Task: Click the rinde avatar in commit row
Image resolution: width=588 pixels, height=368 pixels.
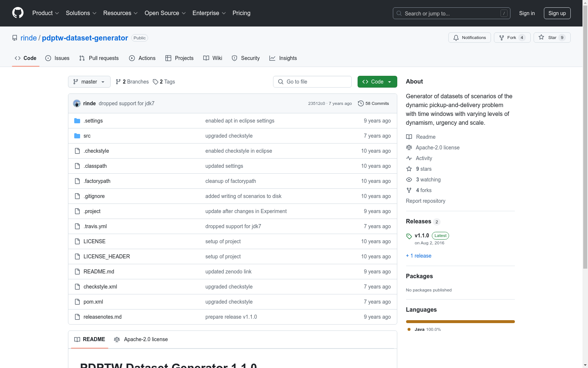Action: pyautogui.click(x=77, y=103)
